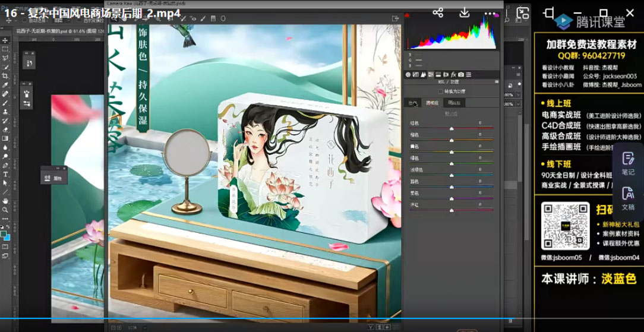Screen dimensions: 644x332
Task: Enable the 转换为灰度 checkbox
Action: (x=441, y=91)
